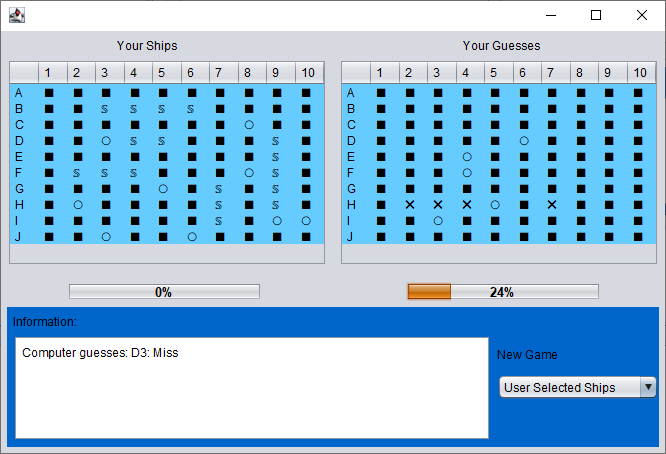Guess unexplored square A1 in Your Guesses grid
The image size is (666, 454).
pyautogui.click(x=381, y=92)
